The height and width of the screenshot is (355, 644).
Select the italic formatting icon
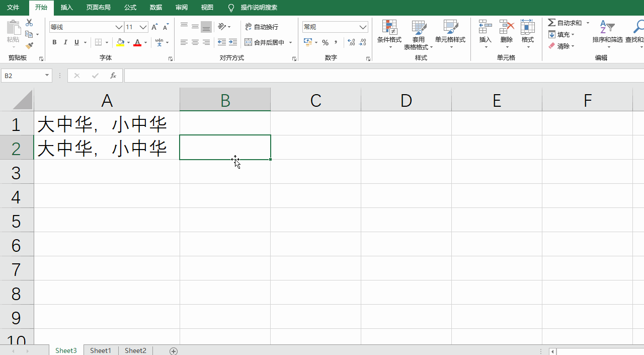tap(65, 42)
